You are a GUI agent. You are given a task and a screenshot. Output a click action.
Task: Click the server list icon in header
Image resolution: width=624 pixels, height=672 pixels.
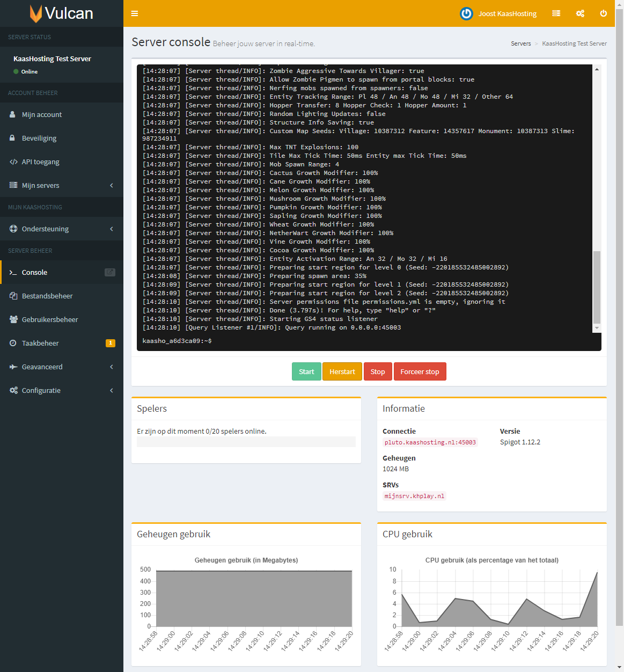pyautogui.click(x=556, y=13)
